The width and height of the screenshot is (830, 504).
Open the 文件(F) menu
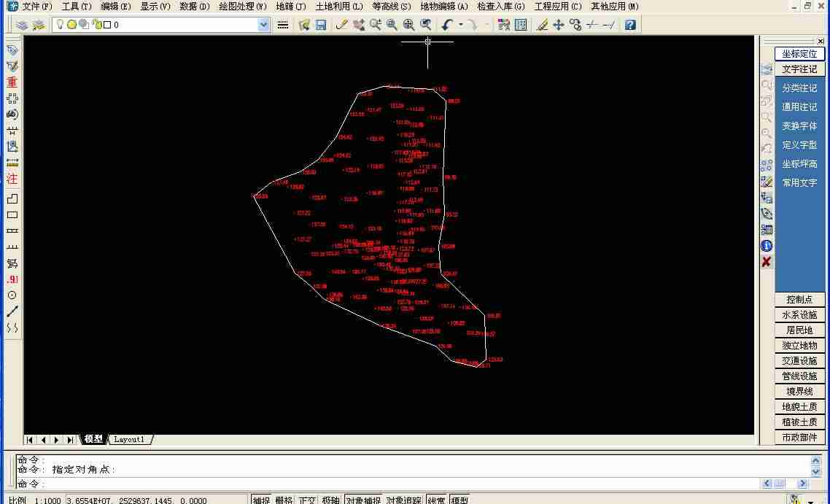pos(37,7)
